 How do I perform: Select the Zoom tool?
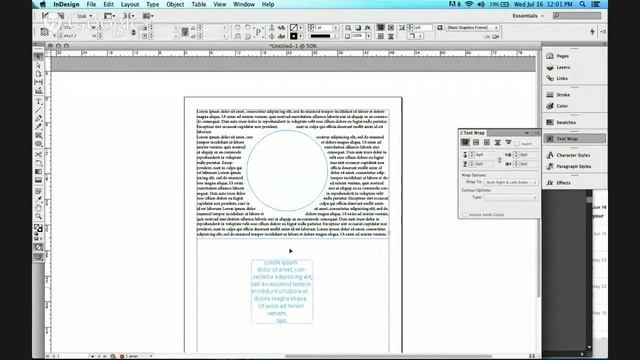pos(38,216)
